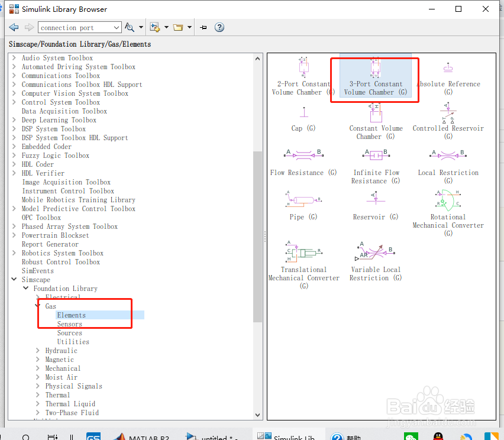Click the library tree scroll-up arrow
Screen dimensions: 504x440
(x=257, y=59)
